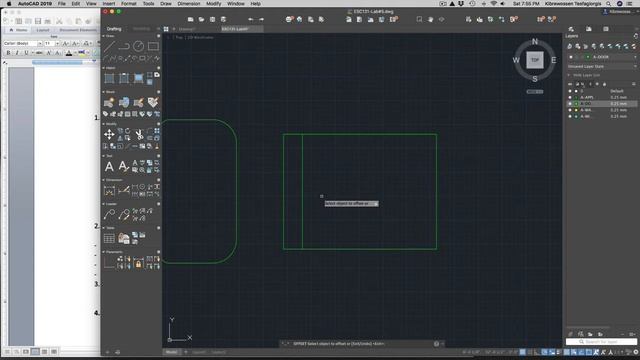Viewport: 640px width, 360px height.
Task: Open the Modify menu
Action: [x=213, y=3]
